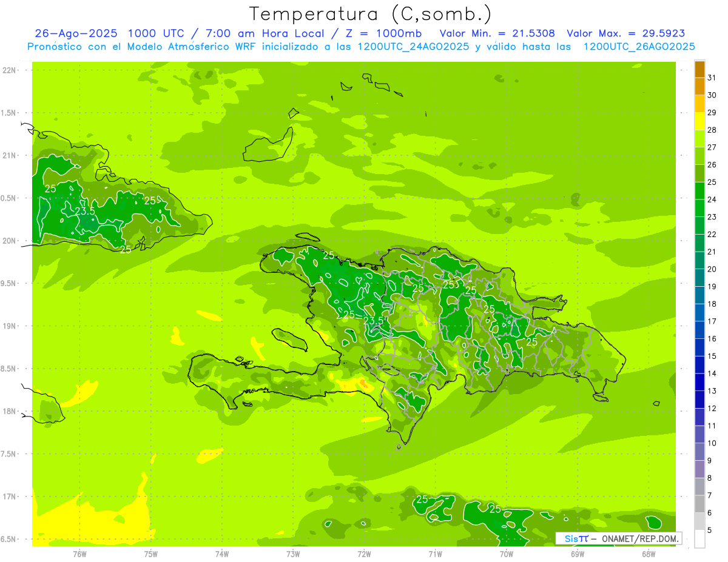Click the "19N" latitude label
This screenshot has height=562, width=728.
pos(10,326)
